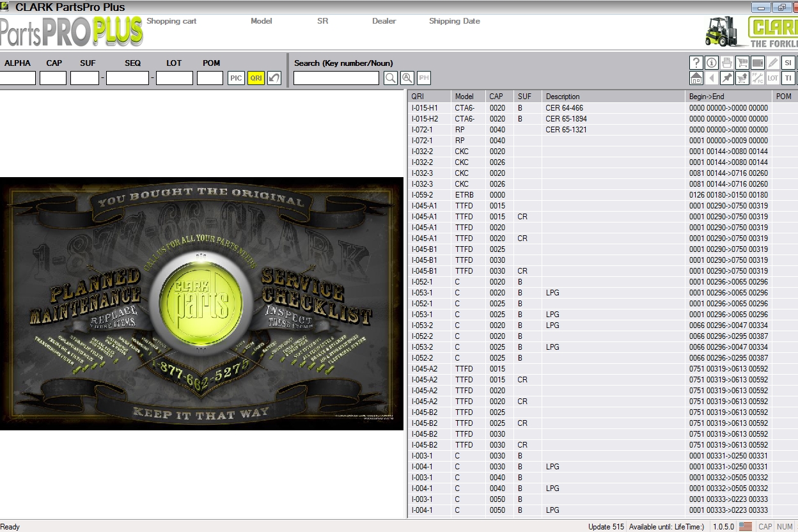Toggle the yellow QRI button
Screen dimensions: 798x532
[256, 78]
